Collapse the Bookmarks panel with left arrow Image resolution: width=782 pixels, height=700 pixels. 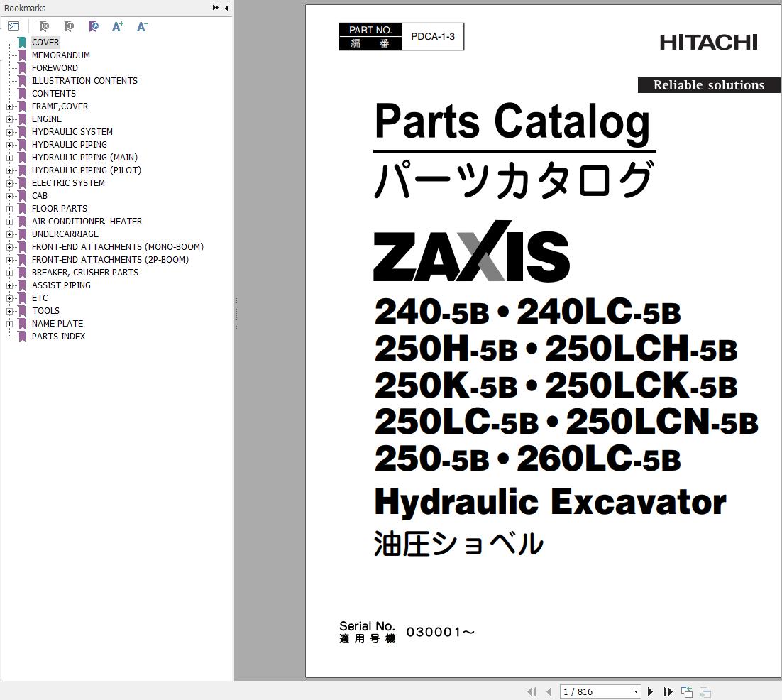pyautogui.click(x=227, y=8)
